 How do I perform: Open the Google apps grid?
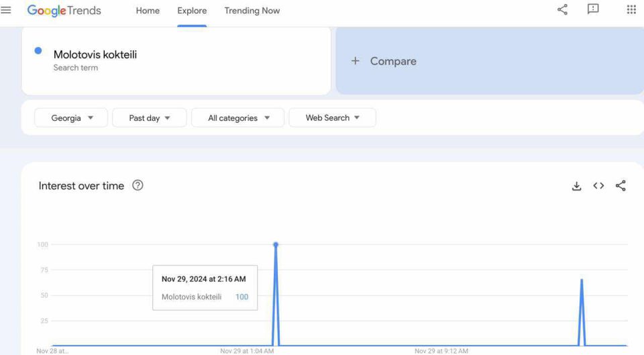[631, 9]
